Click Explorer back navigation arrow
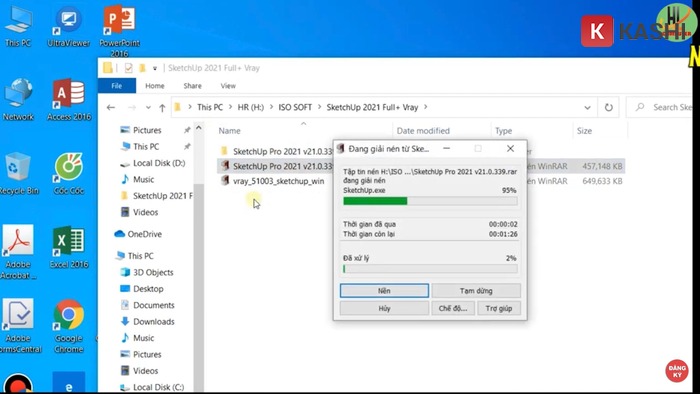The width and height of the screenshot is (700, 394). point(111,108)
